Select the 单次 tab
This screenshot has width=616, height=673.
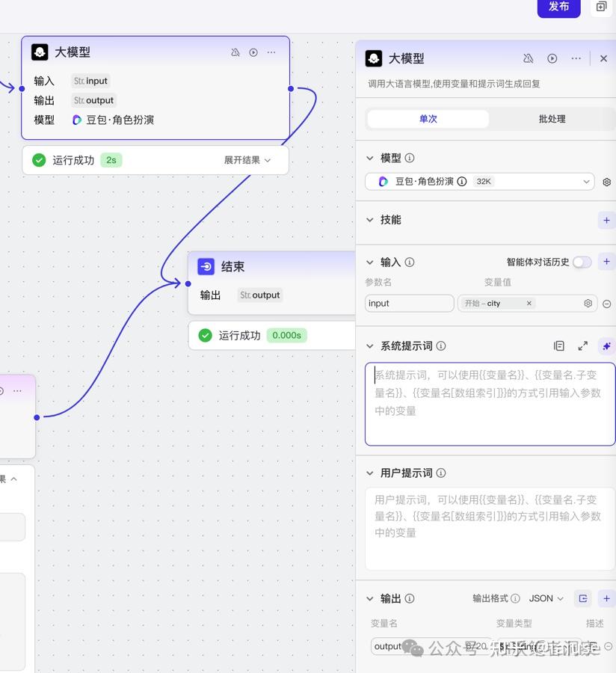pos(428,118)
